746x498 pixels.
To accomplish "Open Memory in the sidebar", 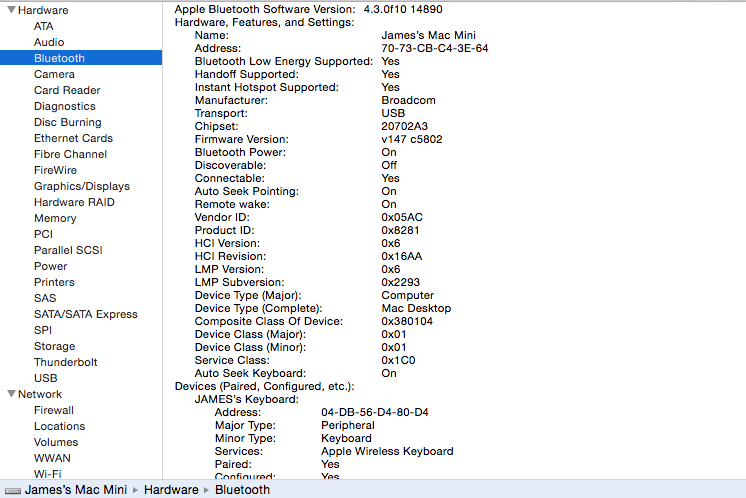I will pos(55,218).
